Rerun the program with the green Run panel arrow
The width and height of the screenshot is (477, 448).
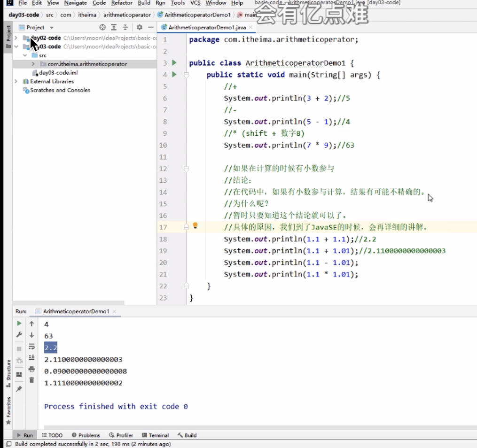(19, 324)
